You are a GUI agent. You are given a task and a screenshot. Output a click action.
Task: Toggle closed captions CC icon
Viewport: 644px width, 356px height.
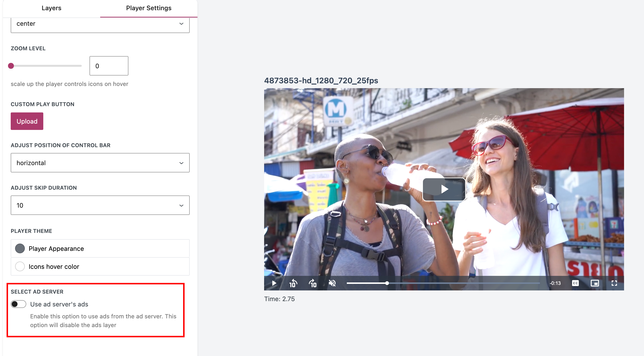[575, 283]
